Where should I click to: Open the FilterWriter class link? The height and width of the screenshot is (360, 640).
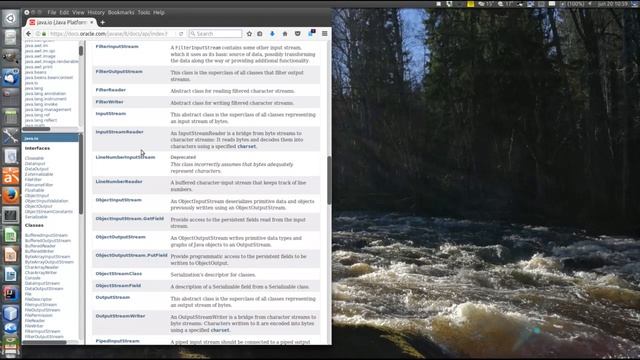[x=109, y=102]
